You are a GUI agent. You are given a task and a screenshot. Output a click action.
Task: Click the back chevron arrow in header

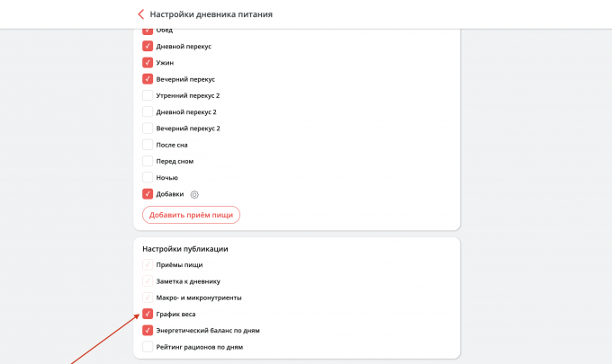coord(140,14)
